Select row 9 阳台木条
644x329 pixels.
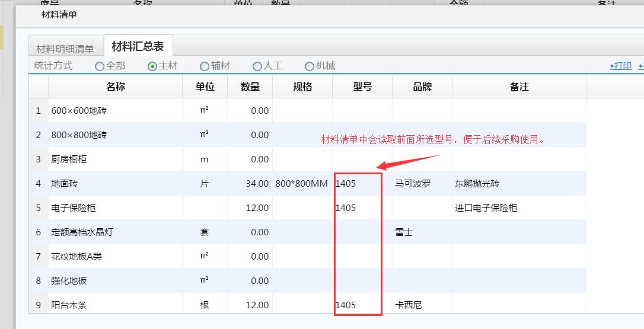pyautogui.click(x=69, y=305)
